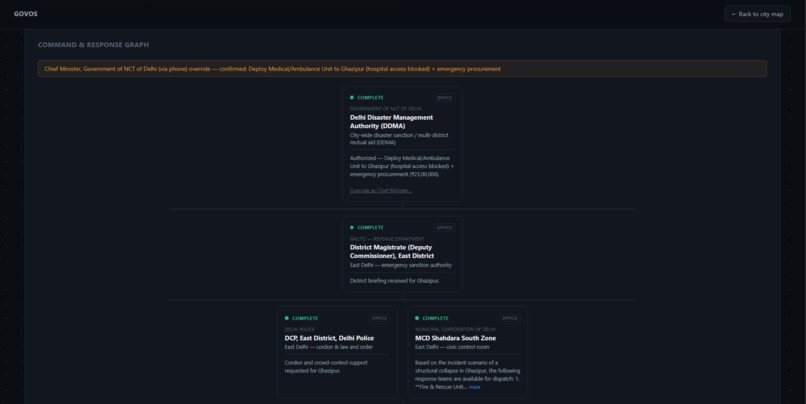Click 'District briefing received for Ghazipur.' text
Screen dimensions: 806x404
395,281
